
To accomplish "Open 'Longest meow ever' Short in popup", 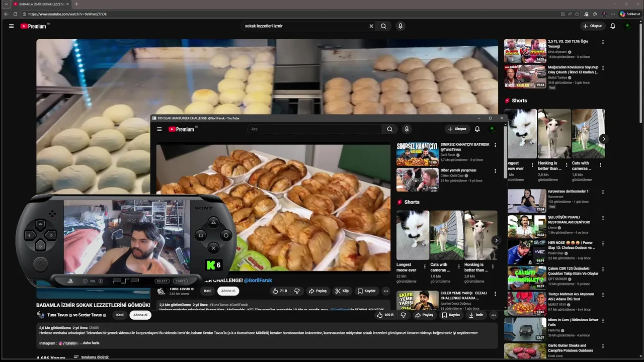I will click(413, 235).
